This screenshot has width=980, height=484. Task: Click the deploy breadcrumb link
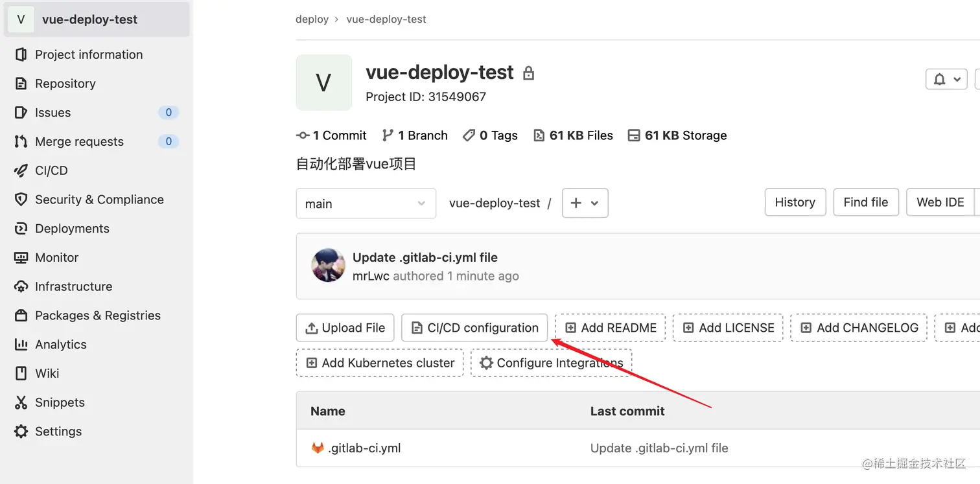pyautogui.click(x=312, y=19)
